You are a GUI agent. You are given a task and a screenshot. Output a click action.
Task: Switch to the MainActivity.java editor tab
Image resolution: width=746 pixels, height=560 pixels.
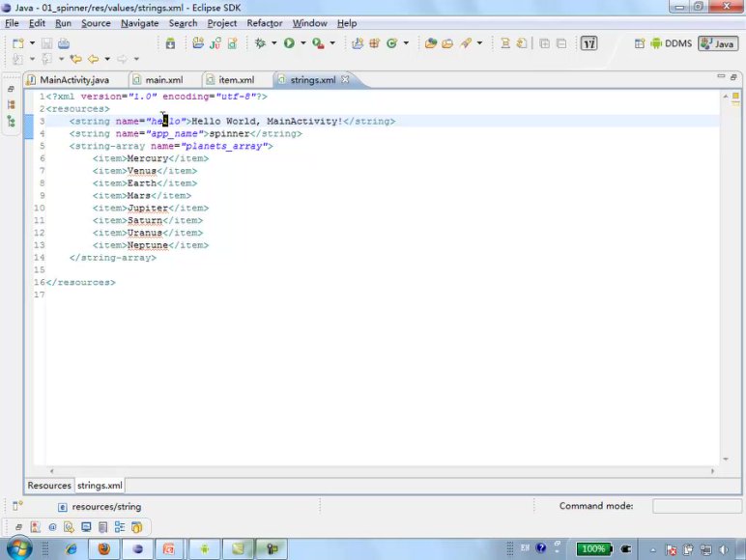coord(74,80)
